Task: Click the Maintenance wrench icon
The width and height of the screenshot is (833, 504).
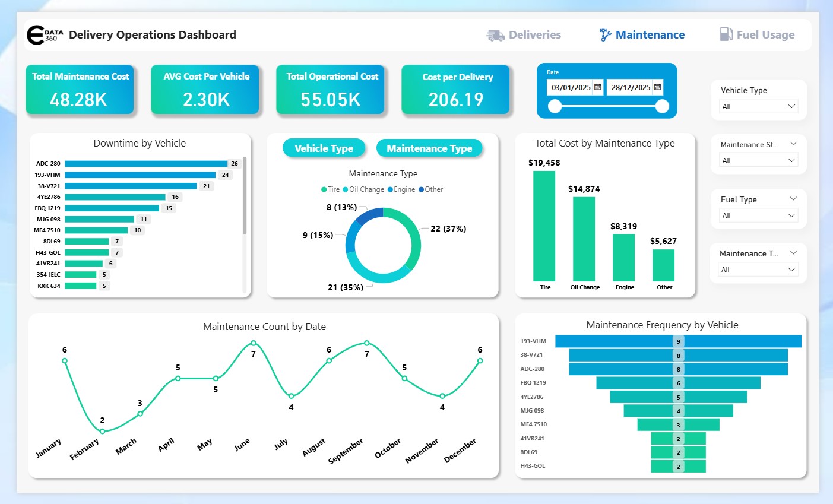Action: (x=605, y=35)
